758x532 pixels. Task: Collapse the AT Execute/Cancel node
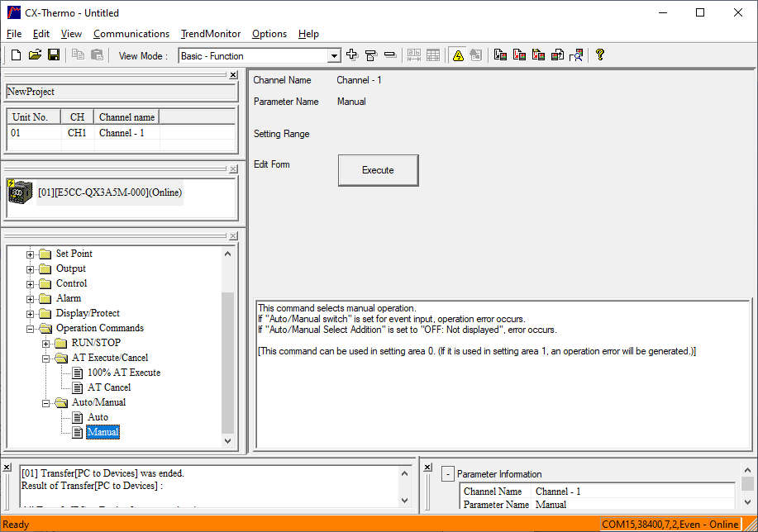point(45,359)
